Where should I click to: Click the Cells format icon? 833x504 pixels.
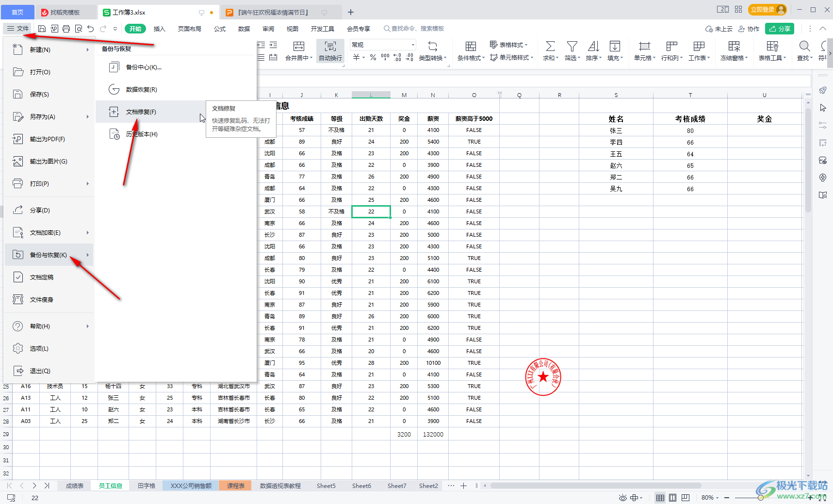[x=644, y=46]
